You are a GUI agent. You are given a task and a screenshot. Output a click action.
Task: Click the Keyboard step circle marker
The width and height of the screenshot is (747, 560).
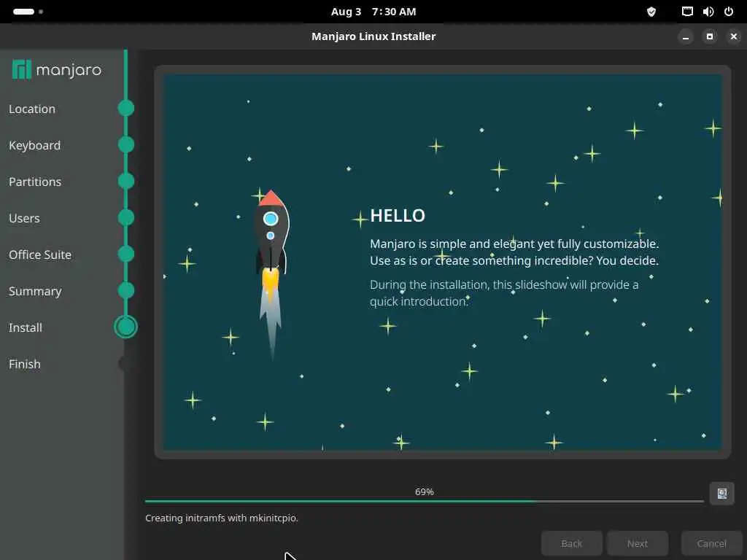[126, 144]
